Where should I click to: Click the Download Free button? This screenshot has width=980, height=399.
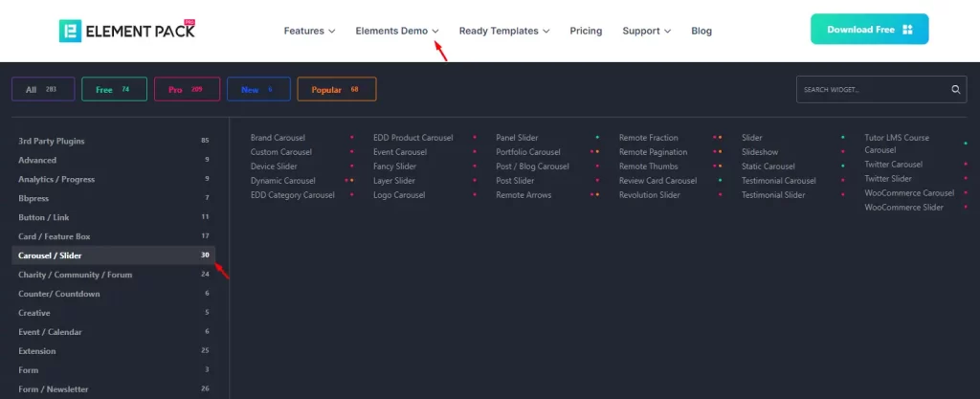pos(869,30)
